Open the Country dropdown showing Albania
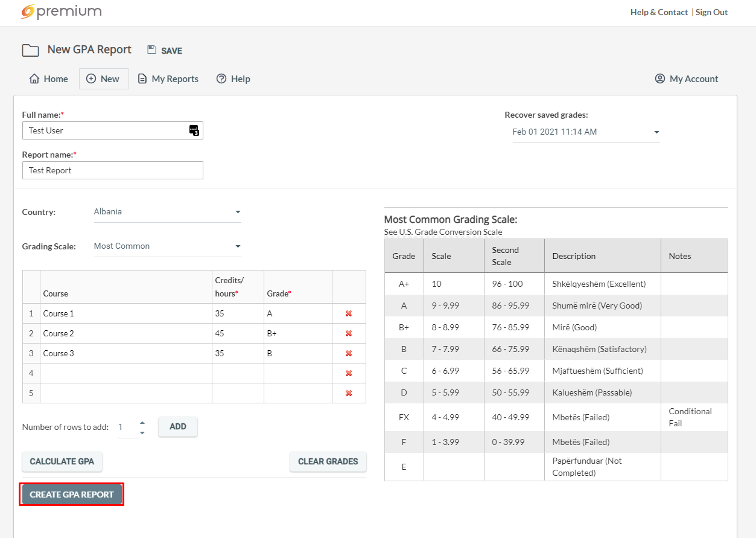Screen dimensions: 756x538 pos(167,212)
